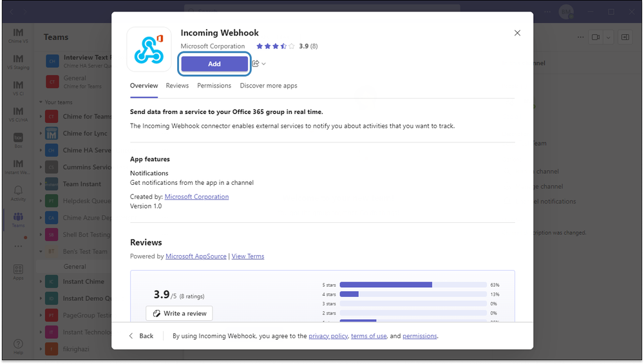Select Chime Azure team avatar
The image size is (644, 364).
(52, 218)
